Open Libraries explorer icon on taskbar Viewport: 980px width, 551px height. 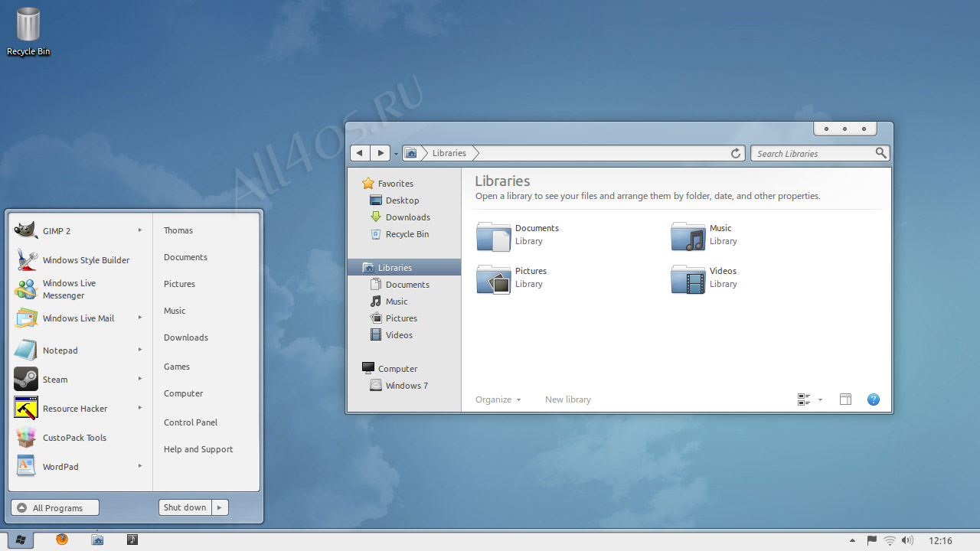tap(97, 540)
